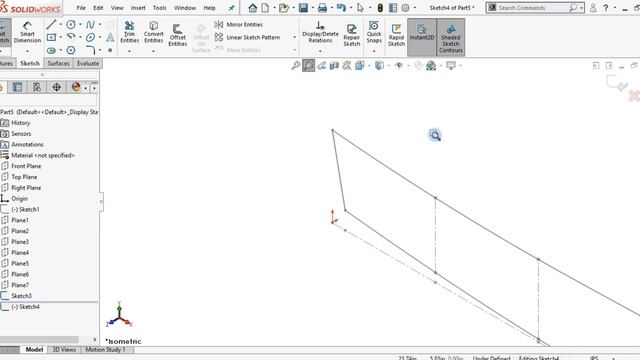Open the Options gear

click(x=405, y=8)
